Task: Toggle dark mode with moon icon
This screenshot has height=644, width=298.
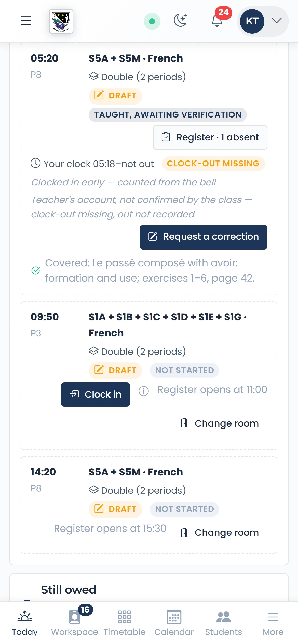Action: coord(180,21)
